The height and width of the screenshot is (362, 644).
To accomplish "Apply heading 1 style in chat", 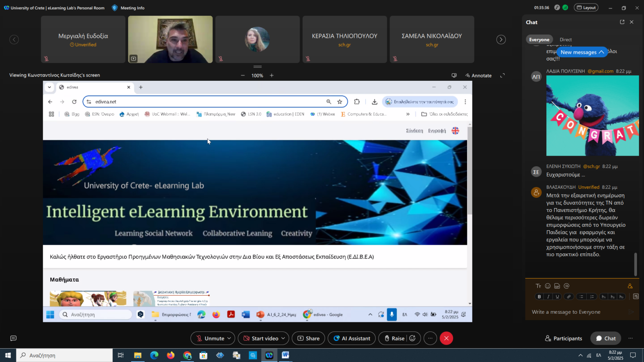I will point(604,297).
